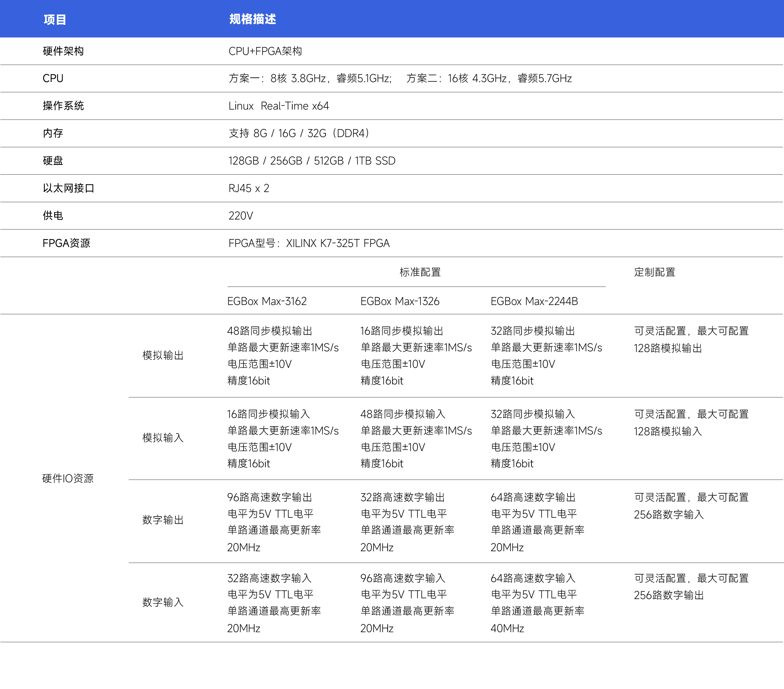
Task: Select 48路同步模拟输出 text
Action: click(269, 331)
